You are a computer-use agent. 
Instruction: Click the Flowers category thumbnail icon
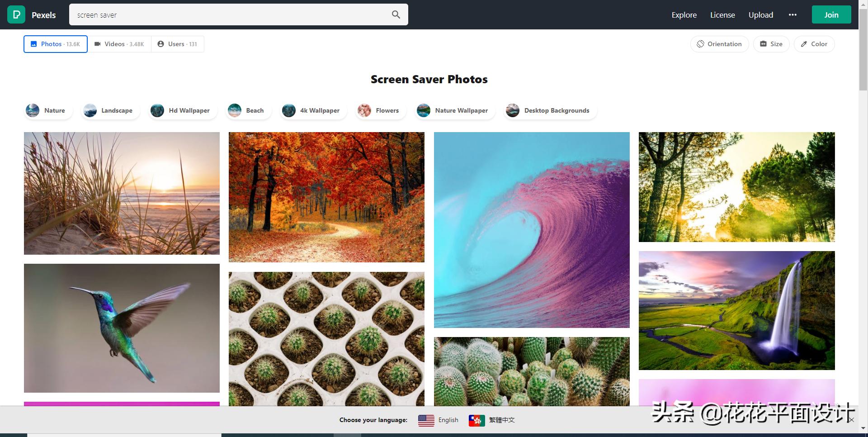click(x=364, y=110)
